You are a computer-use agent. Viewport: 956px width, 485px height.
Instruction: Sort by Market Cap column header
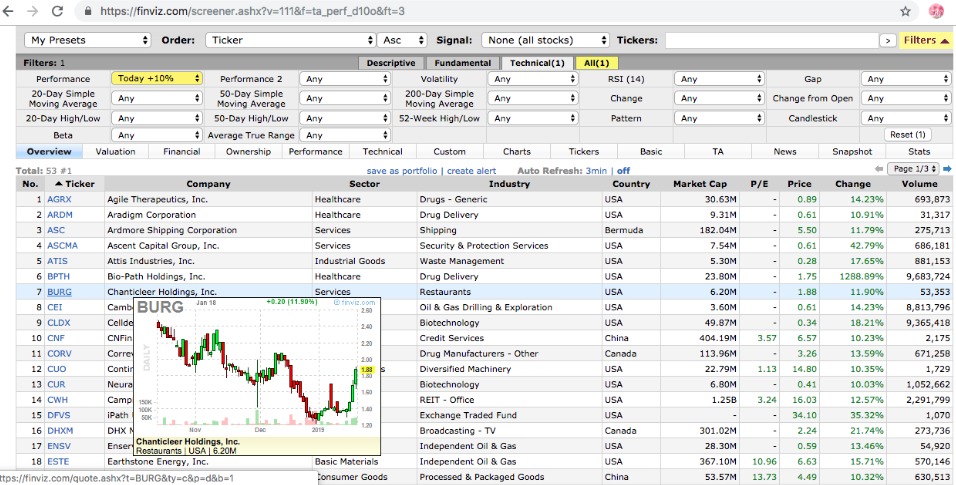700,184
